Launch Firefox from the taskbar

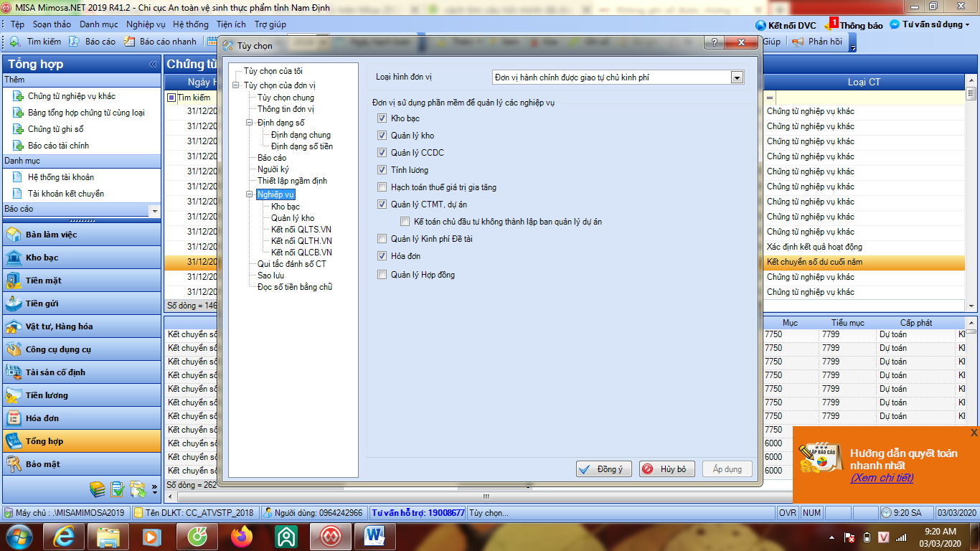click(242, 536)
